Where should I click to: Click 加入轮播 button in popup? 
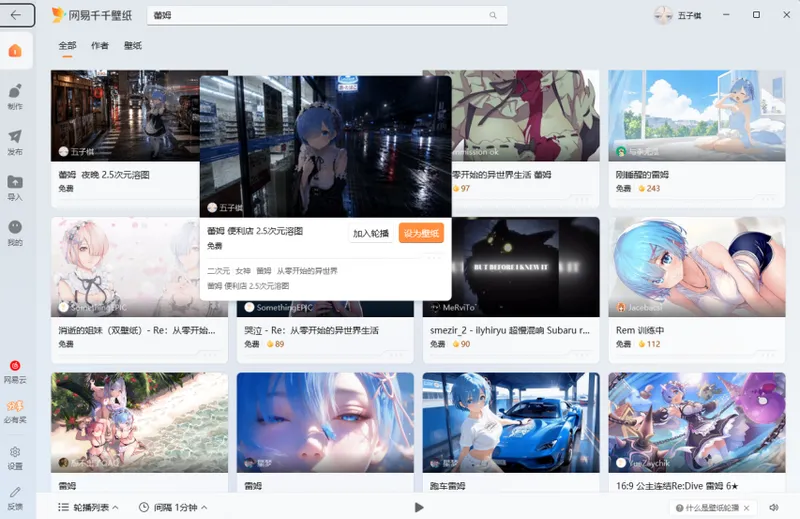click(371, 233)
